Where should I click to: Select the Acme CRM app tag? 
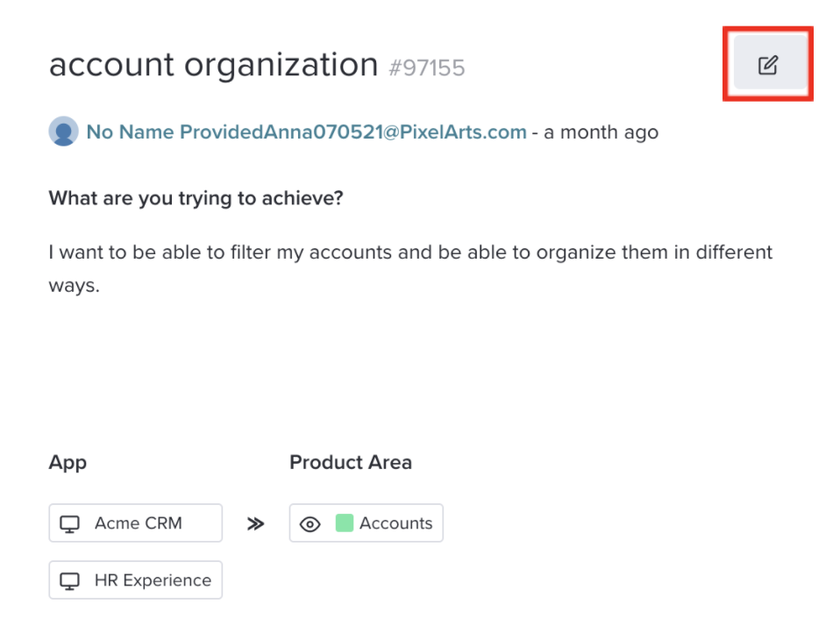[136, 523]
